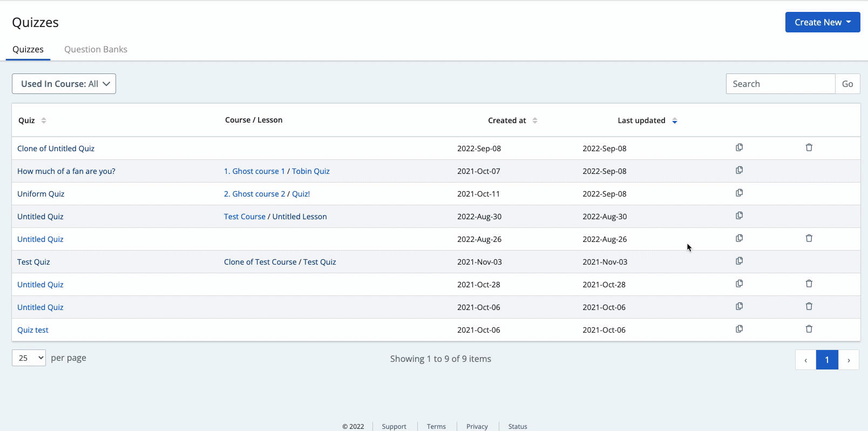Copy the Untitled Quiz dated 2022-Aug-26

coord(739,238)
